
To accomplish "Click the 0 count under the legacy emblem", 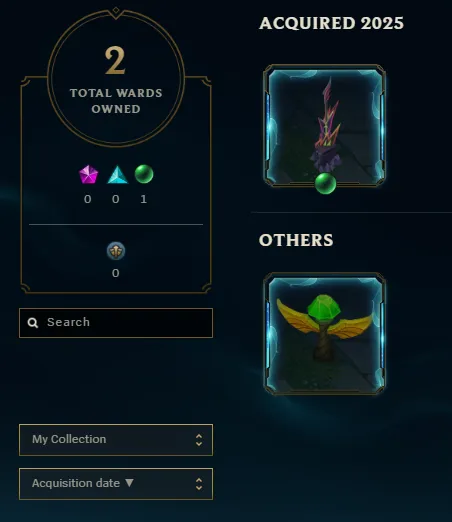I will point(116,273).
